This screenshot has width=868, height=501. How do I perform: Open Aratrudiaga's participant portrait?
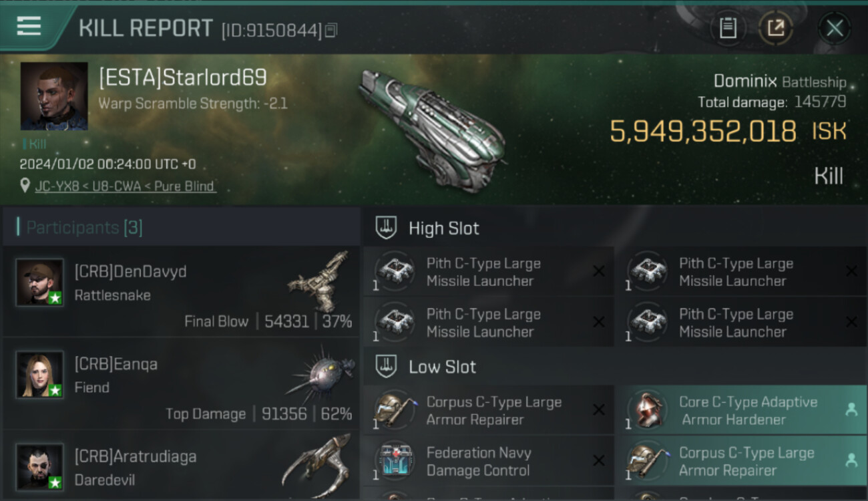[x=40, y=466]
